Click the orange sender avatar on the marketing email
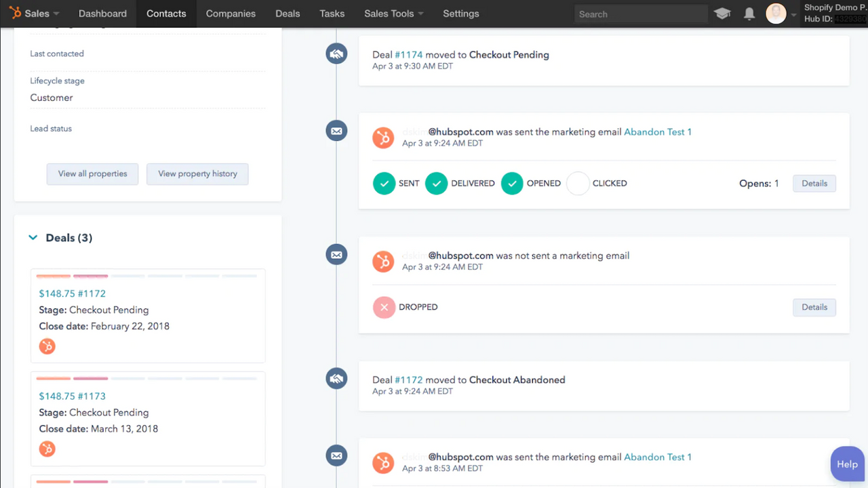This screenshot has height=488, width=868. coord(383,137)
